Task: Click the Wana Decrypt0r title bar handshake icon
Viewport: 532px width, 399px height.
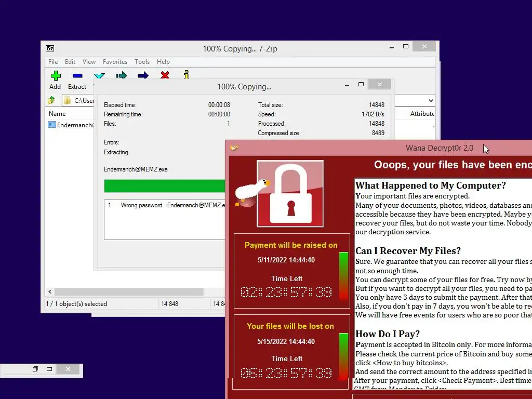Action: (234, 148)
